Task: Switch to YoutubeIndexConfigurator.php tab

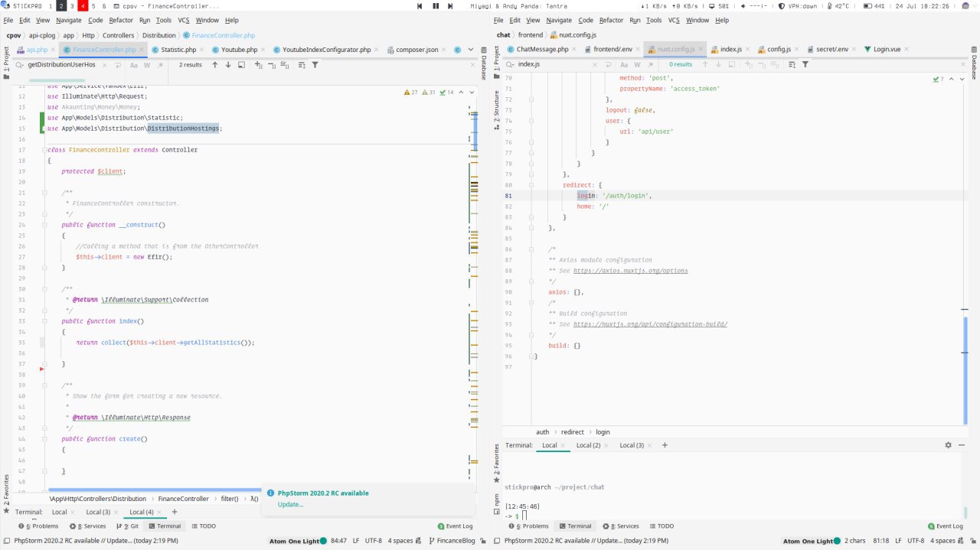Action: 327,49
